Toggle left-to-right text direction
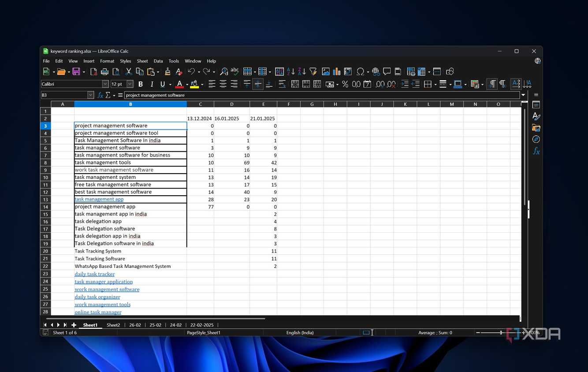 (492, 84)
